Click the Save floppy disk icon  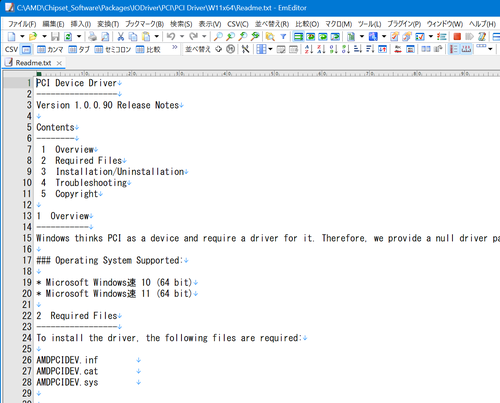[55, 36]
